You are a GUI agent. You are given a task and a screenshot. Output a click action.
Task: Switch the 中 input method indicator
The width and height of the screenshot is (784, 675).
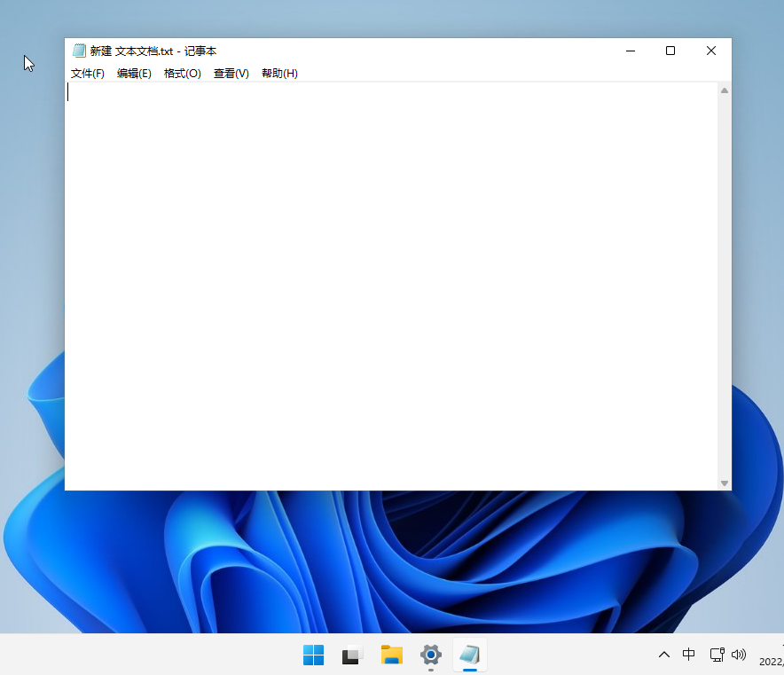tap(688, 655)
